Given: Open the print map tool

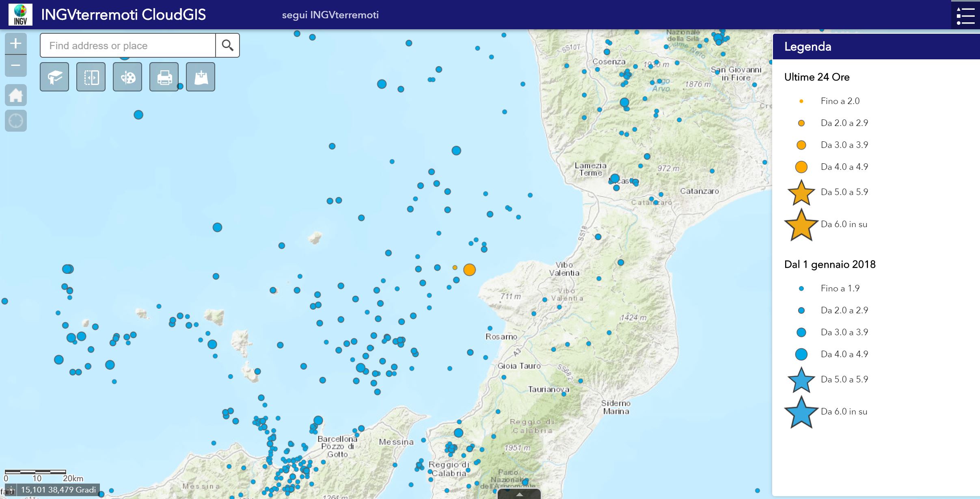Looking at the screenshot, I should pyautogui.click(x=164, y=77).
